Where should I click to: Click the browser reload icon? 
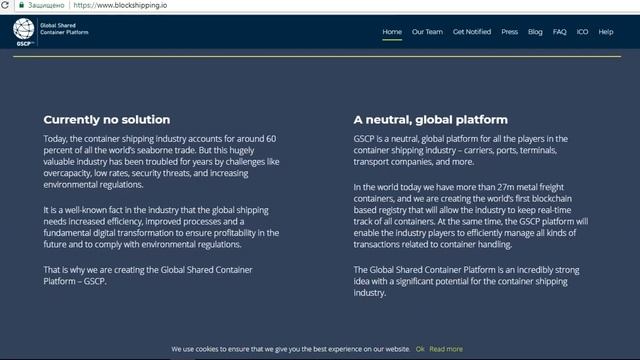click(5, 5)
